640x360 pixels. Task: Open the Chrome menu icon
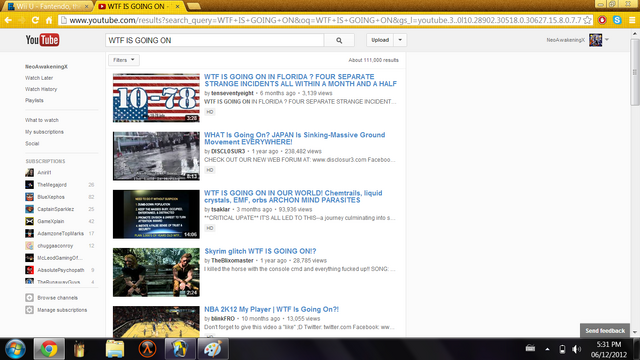632,20
